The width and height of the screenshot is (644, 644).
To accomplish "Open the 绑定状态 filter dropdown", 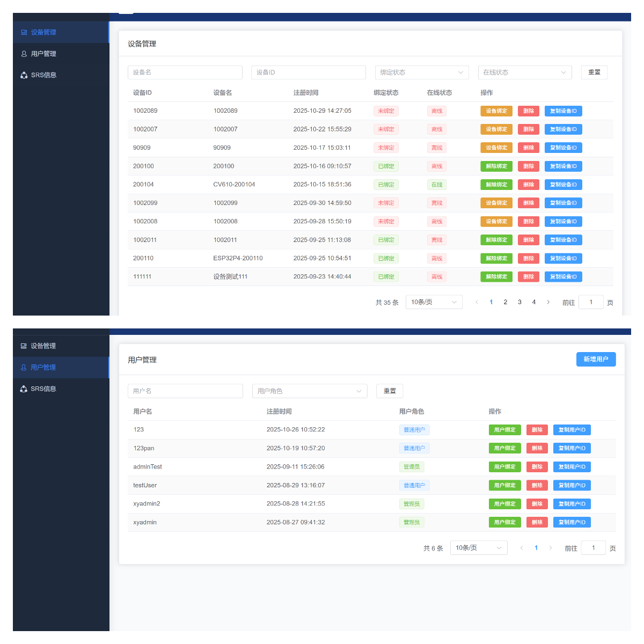I will click(x=422, y=72).
